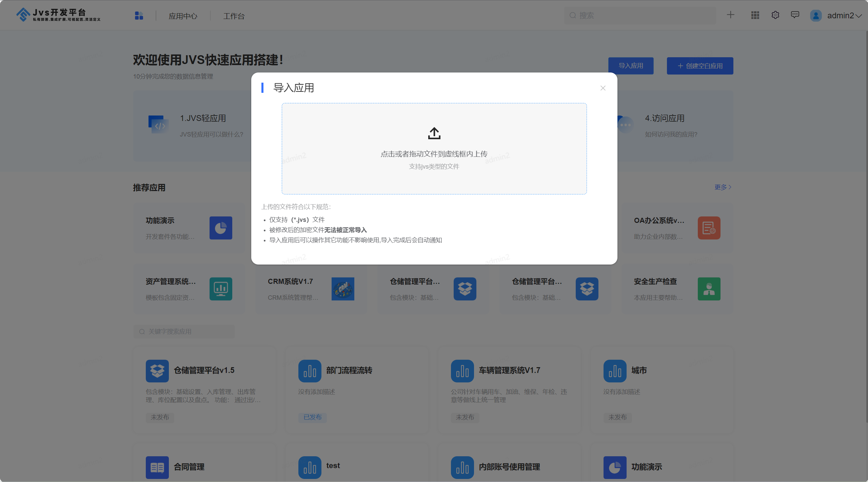
Task: Click the plus icon beside search
Action: pos(731,15)
